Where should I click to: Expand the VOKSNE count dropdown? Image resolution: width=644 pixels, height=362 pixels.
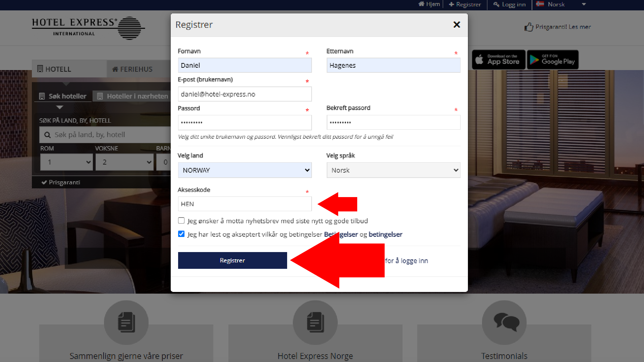tap(124, 162)
